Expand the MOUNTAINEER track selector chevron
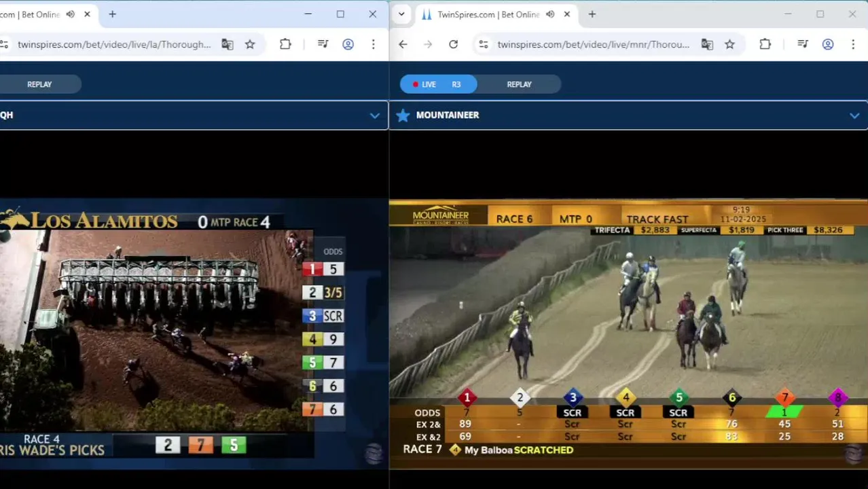This screenshot has height=489, width=868. click(x=854, y=115)
